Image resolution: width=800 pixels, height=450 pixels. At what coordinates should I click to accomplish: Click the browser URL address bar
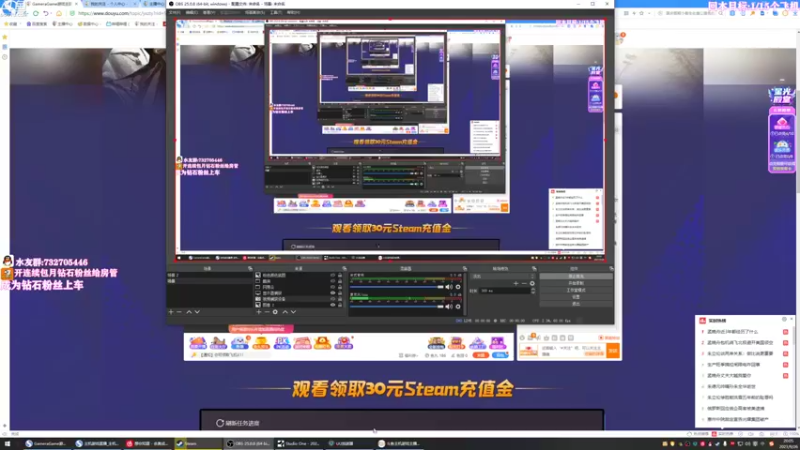coord(120,13)
